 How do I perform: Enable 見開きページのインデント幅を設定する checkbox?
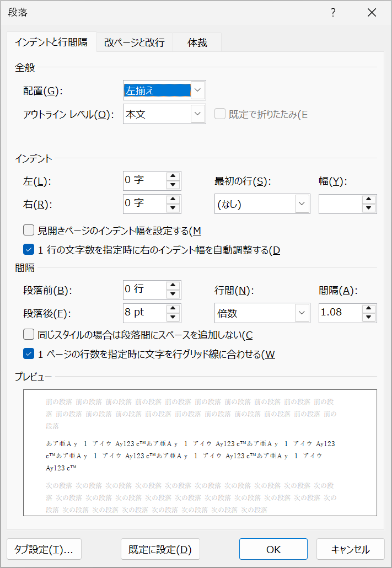pyautogui.click(x=29, y=230)
